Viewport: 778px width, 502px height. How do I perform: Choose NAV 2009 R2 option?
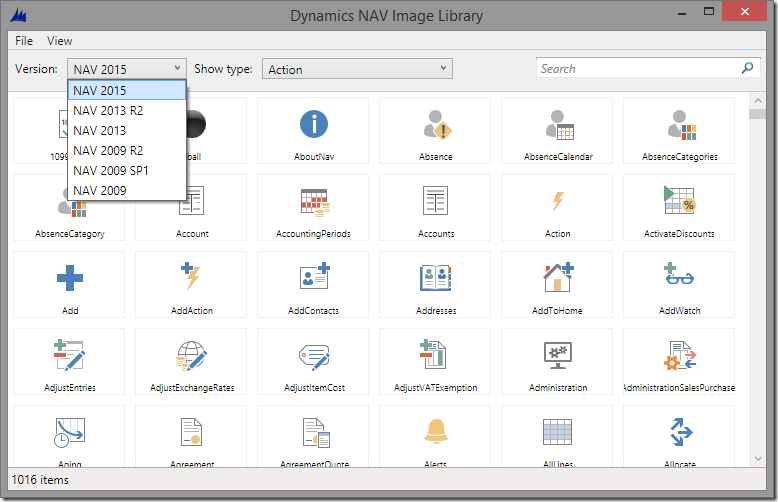tap(127, 150)
